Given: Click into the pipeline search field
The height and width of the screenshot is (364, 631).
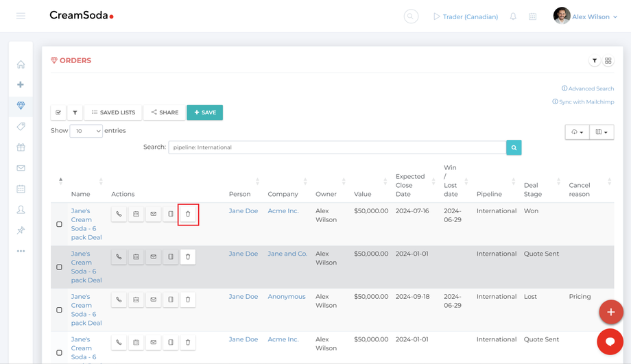Looking at the screenshot, I should [x=337, y=147].
